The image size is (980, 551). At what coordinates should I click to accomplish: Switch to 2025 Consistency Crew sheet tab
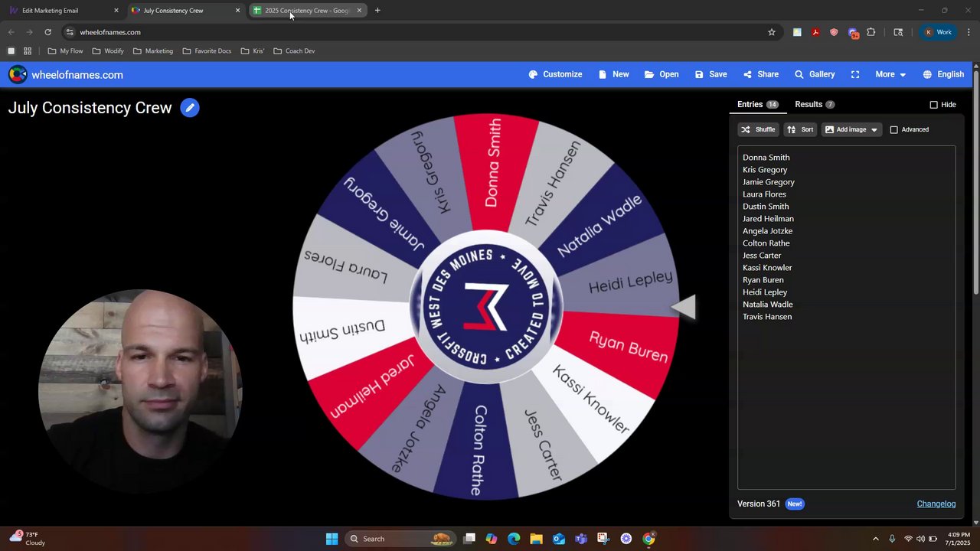point(306,11)
